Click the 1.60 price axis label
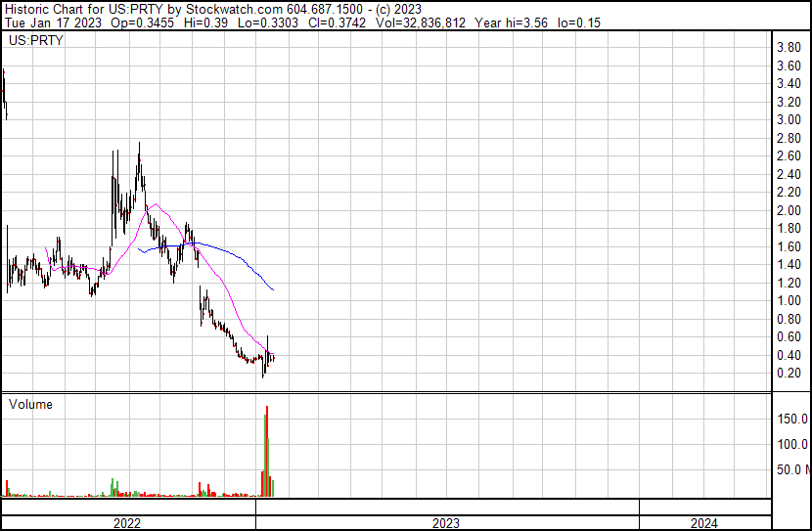This screenshot has height=531, width=812. coord(789,246)
